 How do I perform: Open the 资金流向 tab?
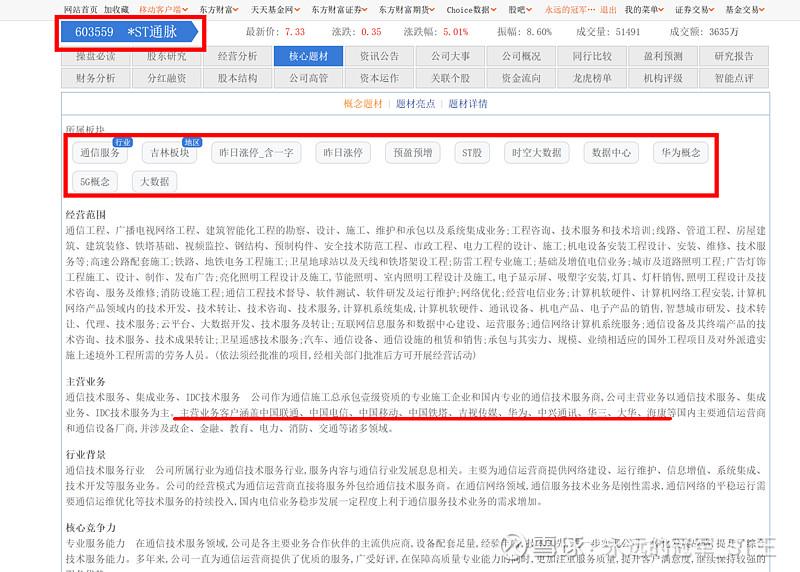(x=521, y=78)
